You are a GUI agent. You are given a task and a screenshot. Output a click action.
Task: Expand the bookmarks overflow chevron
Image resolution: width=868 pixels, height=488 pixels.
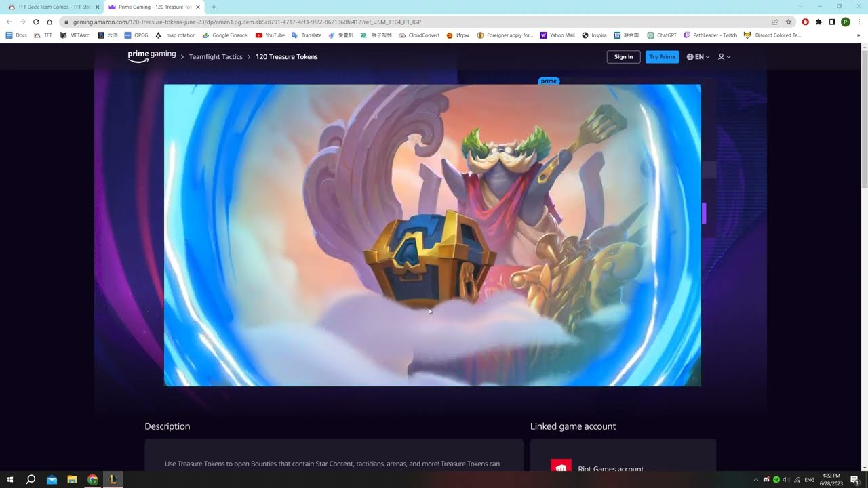click(x=859, y=35)
